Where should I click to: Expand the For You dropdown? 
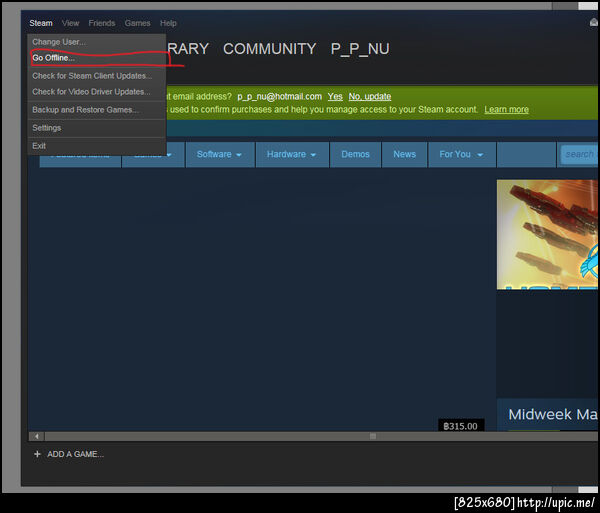click(x=462, y=154)
